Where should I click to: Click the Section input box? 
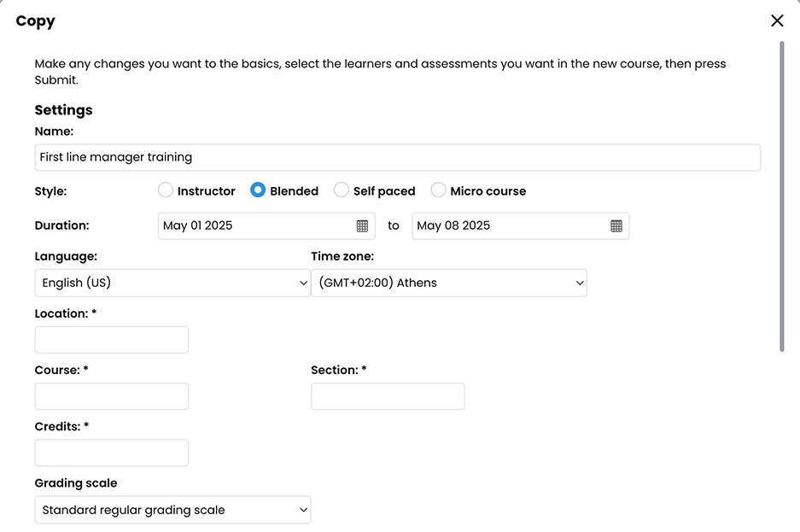tap(388, 396)
